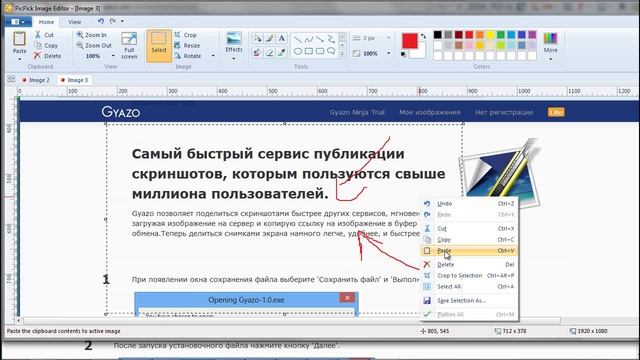Viewport: 640px width, 360px height.
Task: Expand the Rotate options arrow
Action: tap(213, 56)
